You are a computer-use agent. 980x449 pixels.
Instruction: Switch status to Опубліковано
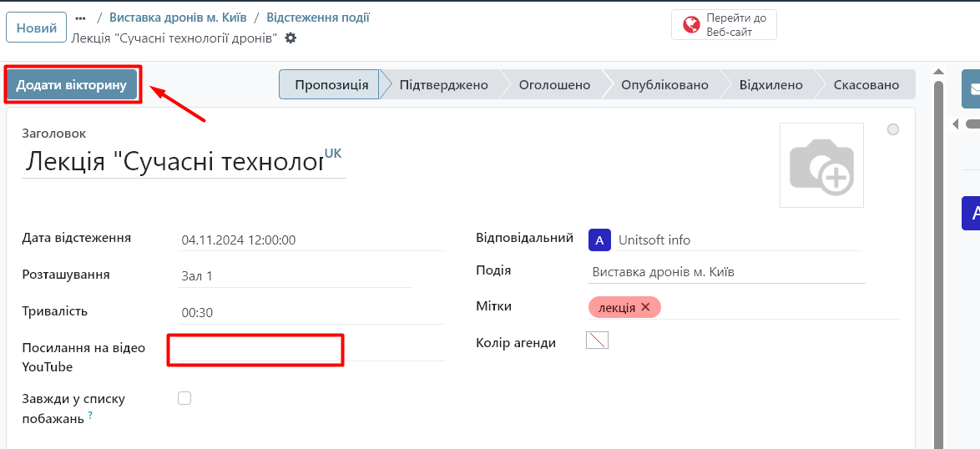(x=664, y=85)
